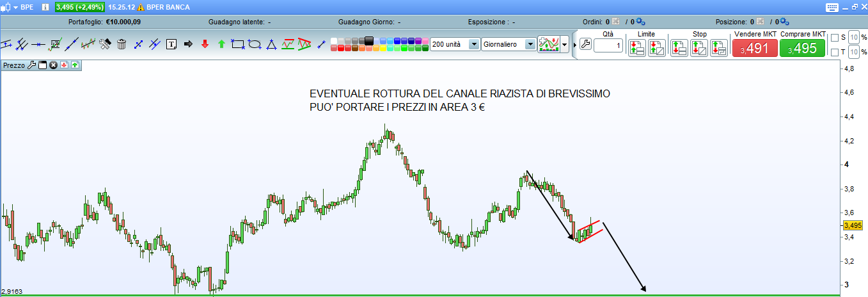Select the triangle drawing tool

271,44
